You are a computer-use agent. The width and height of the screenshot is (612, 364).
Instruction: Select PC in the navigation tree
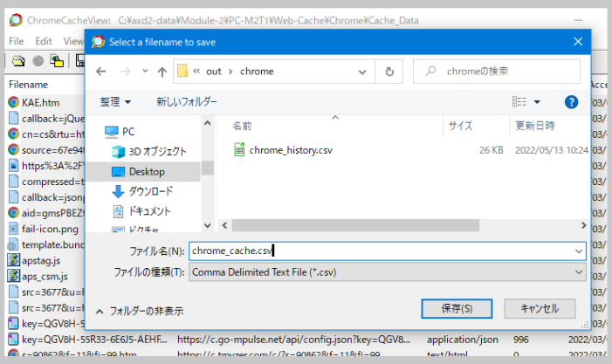120,132
